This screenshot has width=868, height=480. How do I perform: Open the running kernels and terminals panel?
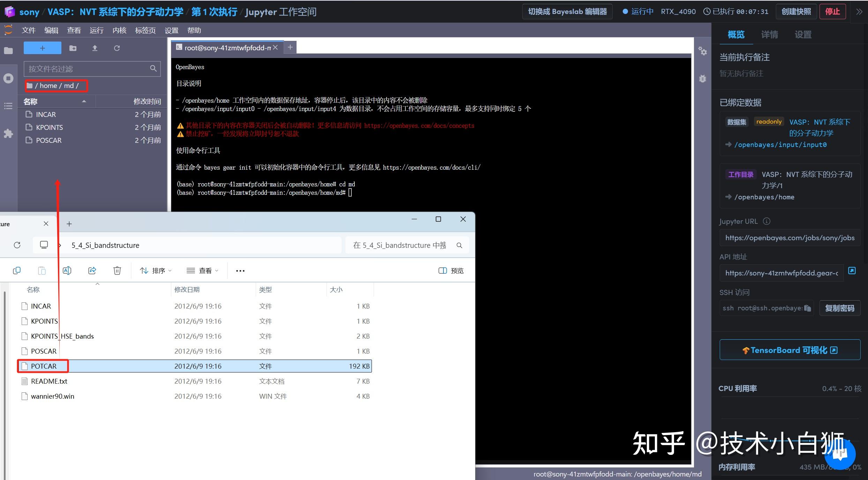tap(8, 78)
